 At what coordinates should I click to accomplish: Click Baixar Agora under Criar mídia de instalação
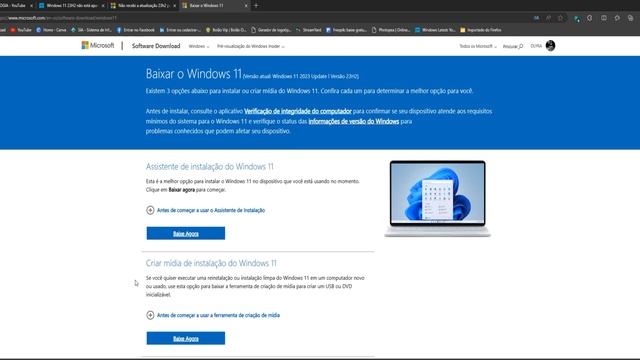[186, 338]
